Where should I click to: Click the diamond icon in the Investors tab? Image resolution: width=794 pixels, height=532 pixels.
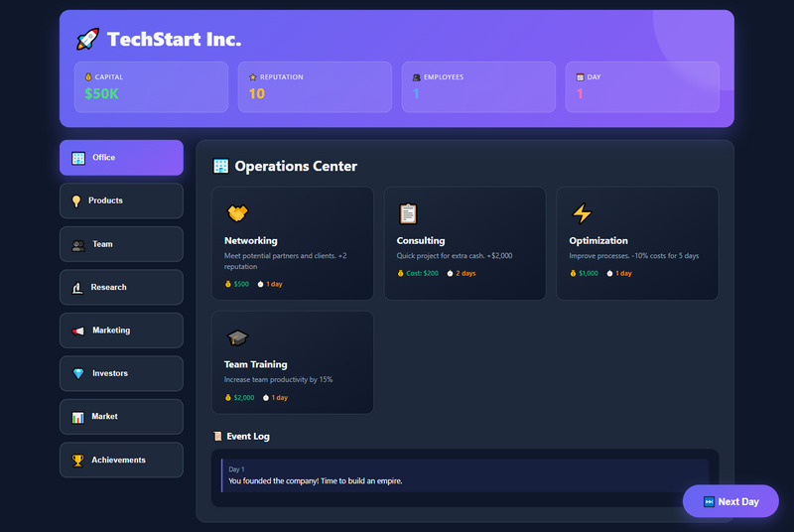pyautogui.click(x=78, y=373)
